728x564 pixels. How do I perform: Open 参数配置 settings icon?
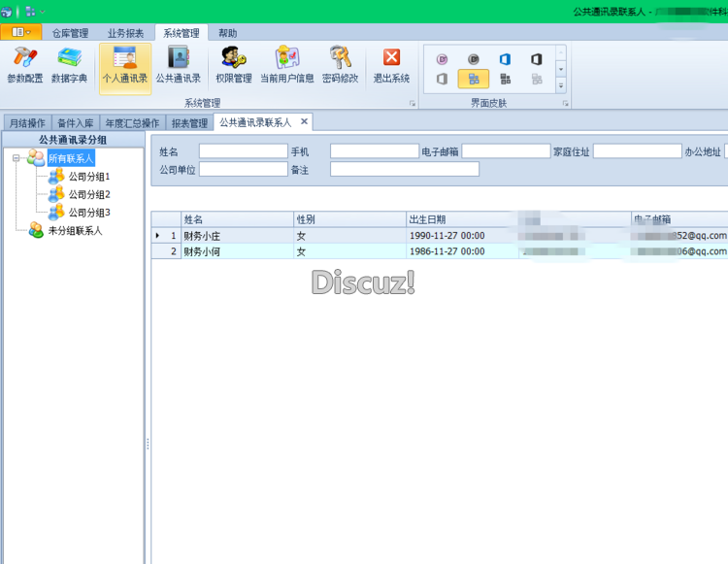click(x=25, y=65)
